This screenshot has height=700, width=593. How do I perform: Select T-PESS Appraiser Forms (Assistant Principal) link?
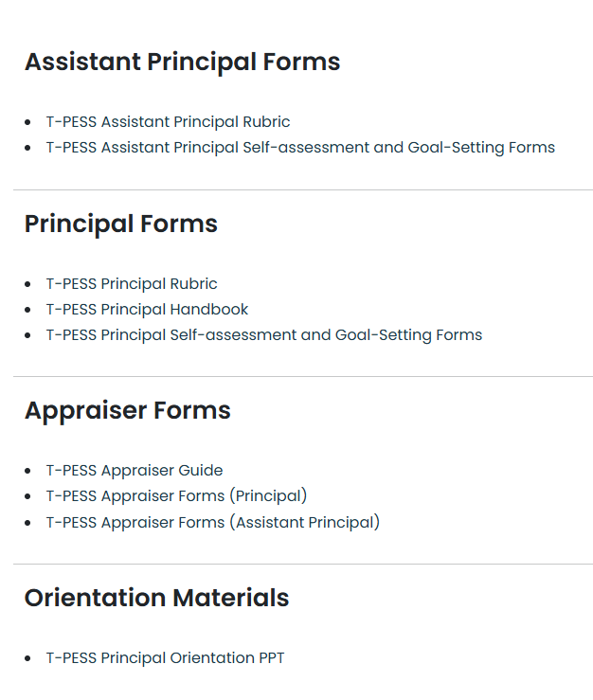213,522
